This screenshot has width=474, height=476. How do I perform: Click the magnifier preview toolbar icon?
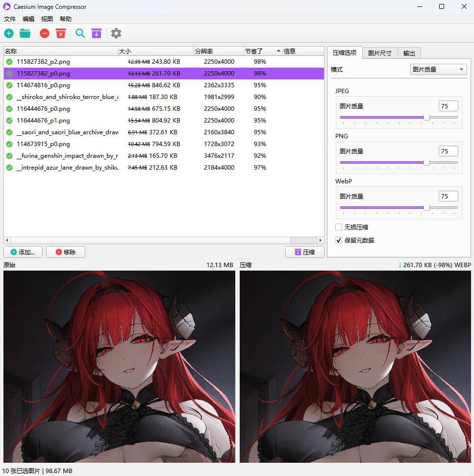point(80,33)
